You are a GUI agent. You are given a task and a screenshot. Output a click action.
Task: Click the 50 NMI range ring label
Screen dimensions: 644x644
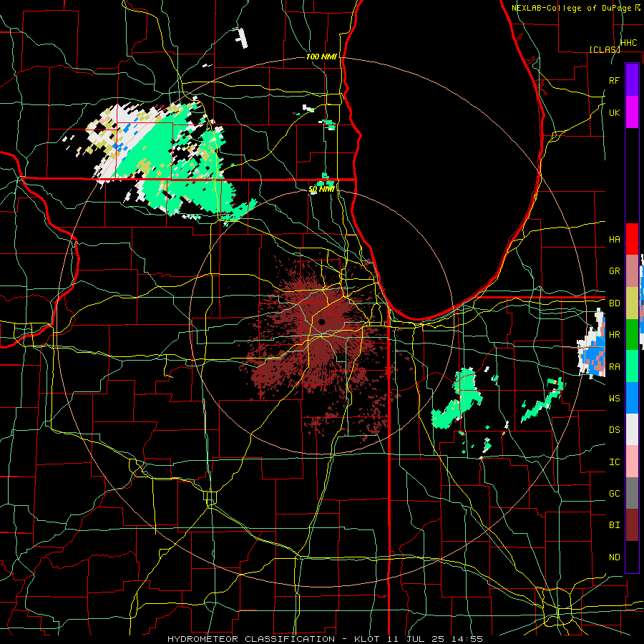click(x=321, y=190)
